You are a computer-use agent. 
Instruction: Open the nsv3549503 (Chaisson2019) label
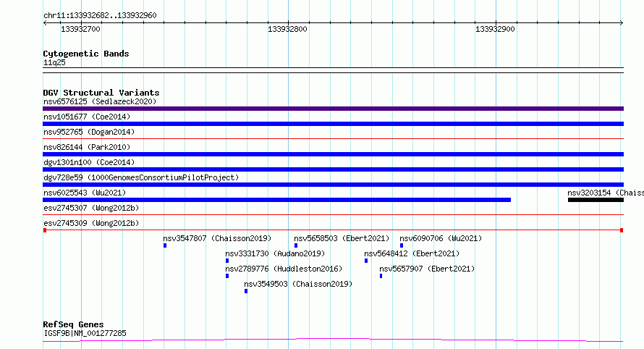[x=298, y=284]
